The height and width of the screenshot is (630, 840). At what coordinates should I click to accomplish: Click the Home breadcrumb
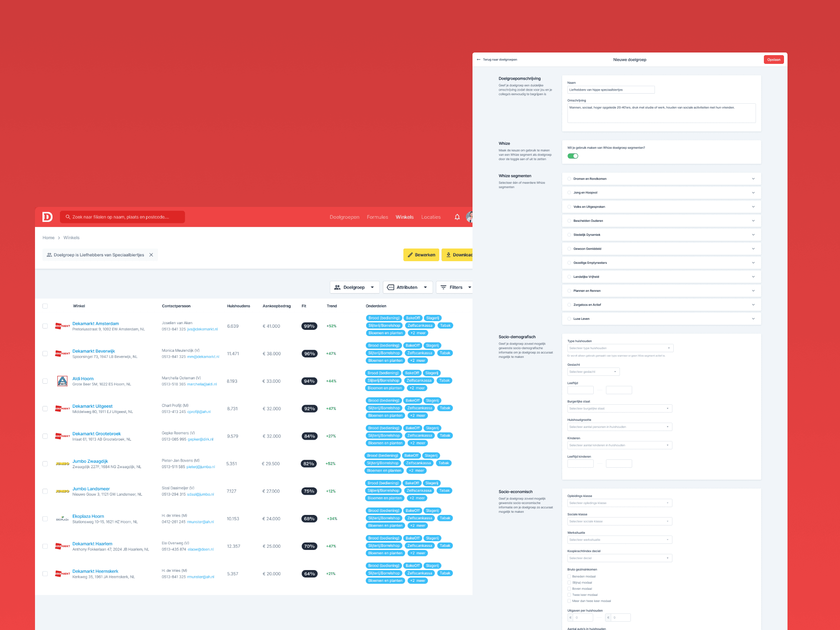pyautogui.click(x=49, y=238)
